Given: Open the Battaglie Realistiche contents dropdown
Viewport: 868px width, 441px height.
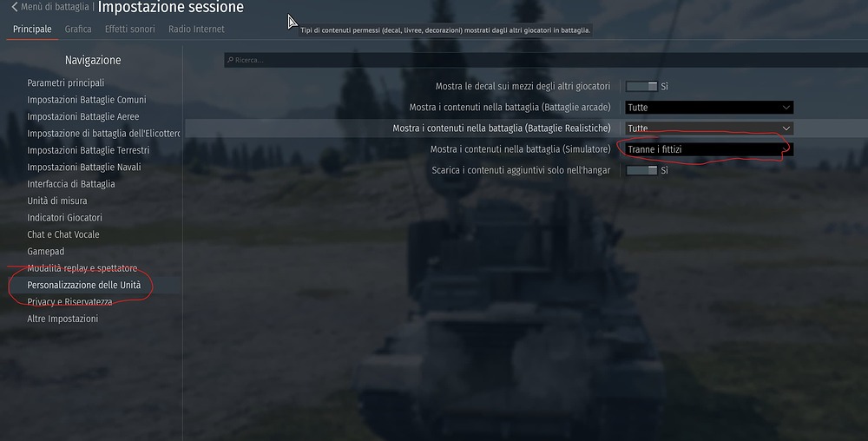Looking at the screenshot, I should (x=709, y=128).
